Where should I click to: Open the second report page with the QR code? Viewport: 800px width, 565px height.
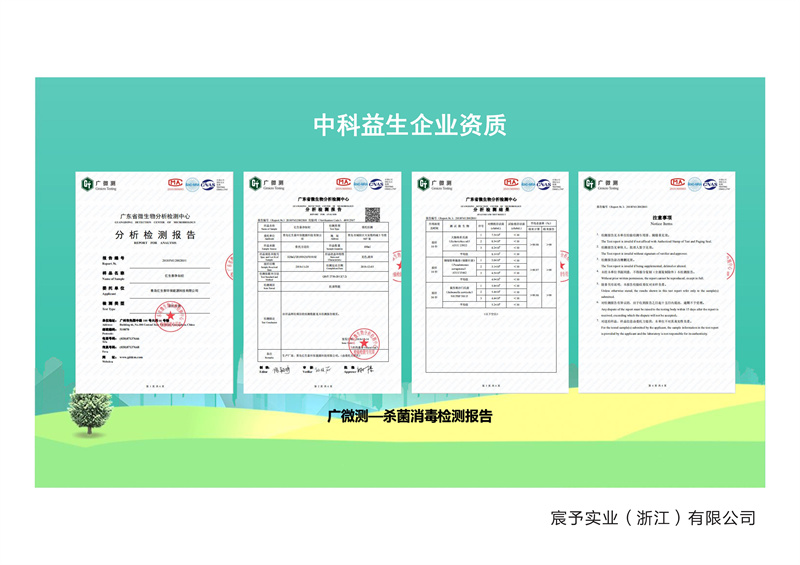pyautogui.click(x=319, y=282)
